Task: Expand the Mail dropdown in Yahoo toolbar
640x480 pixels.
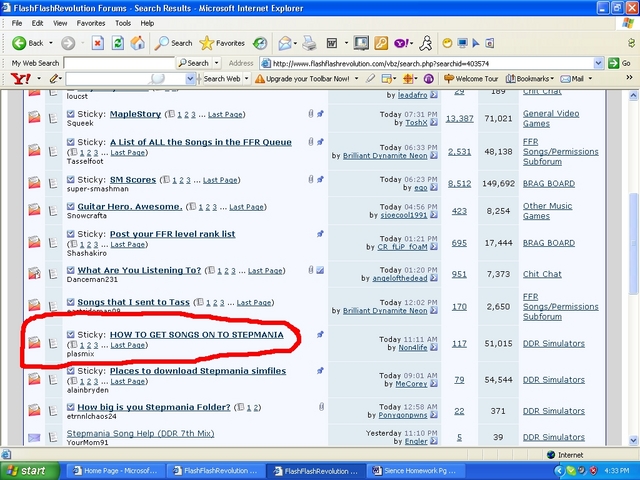Action: (590, 78)
